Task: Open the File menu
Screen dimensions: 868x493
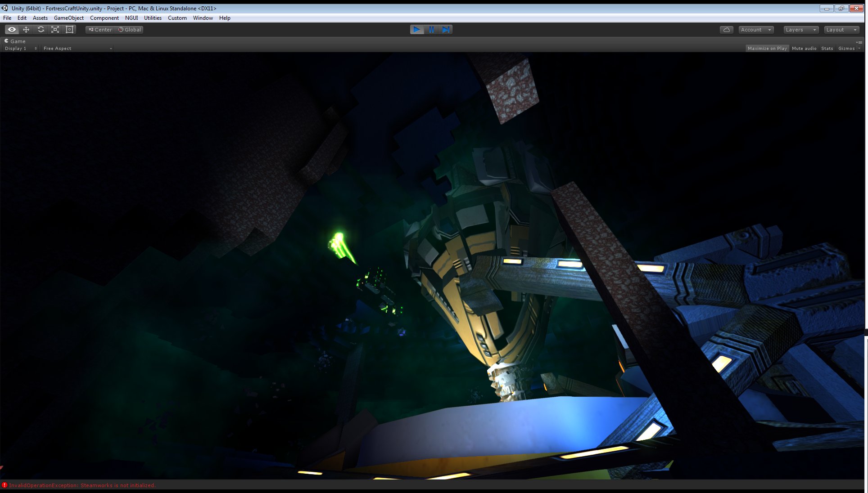Action: [x=7, y=18]
